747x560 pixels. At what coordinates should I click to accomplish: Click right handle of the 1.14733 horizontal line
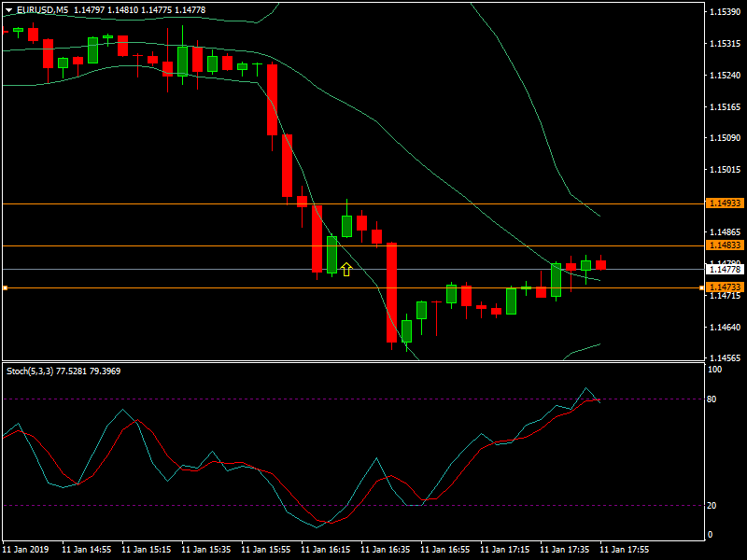point(702,288)
